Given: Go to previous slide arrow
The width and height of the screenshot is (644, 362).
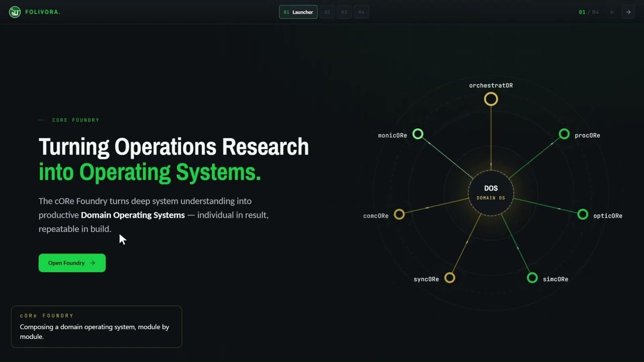Looking at the screenshot, I should coord(612,12).
